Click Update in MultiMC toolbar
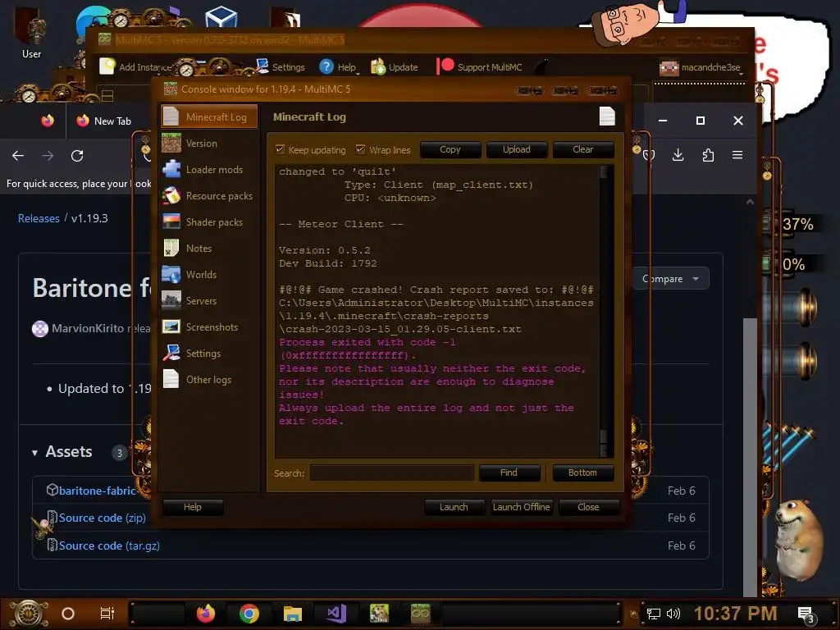The height and width of the screenshot is (630, 840). [x=395, y=67]
